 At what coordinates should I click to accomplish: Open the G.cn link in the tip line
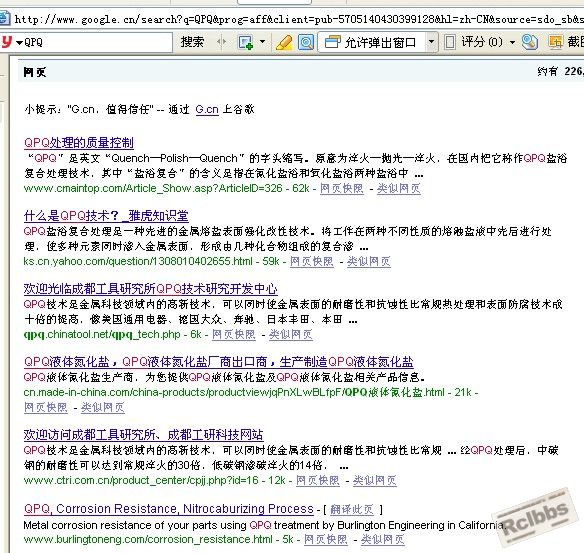tap(207, 109)
